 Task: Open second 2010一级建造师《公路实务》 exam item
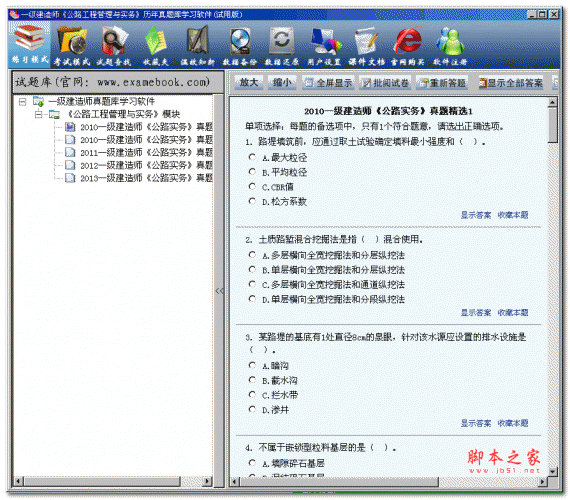tap(146, 140)
